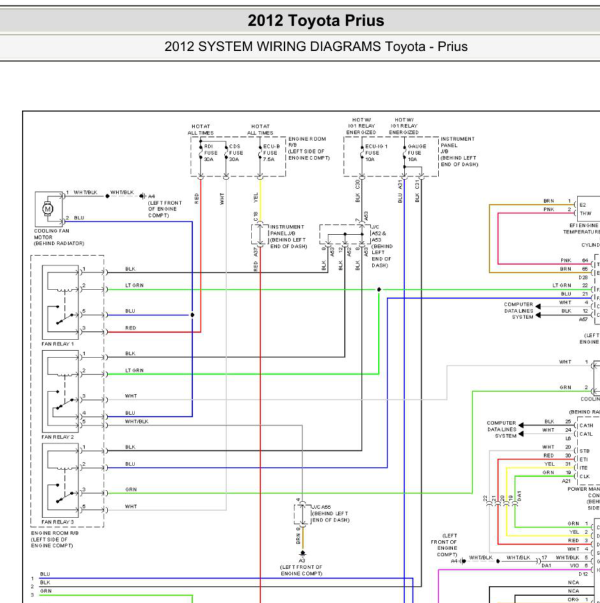
Task: Click the 'RED' label at Fan Relay 1 pin 3
Action: coord(130,328)
